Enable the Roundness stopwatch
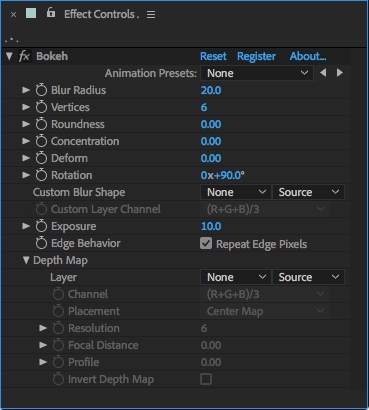Screen dimensions: 369x410 [41, 124]
